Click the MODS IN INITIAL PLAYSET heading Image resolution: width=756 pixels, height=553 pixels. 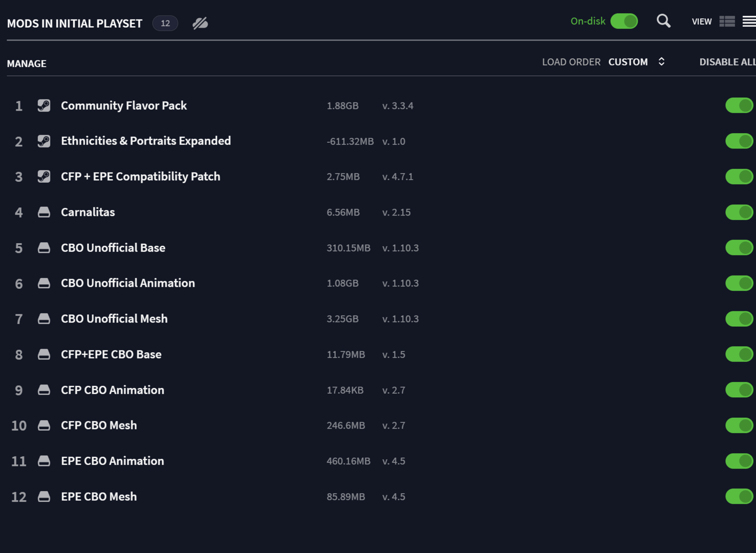click(75, 24)
